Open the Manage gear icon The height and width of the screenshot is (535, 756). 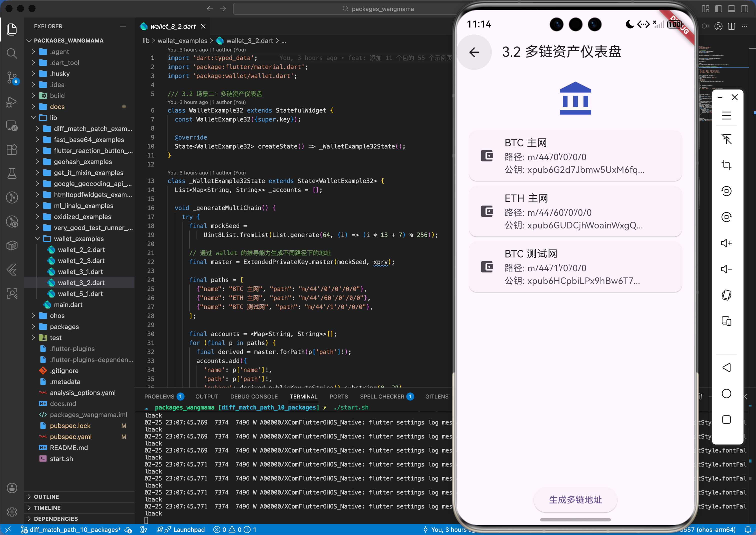pos(12,511)
